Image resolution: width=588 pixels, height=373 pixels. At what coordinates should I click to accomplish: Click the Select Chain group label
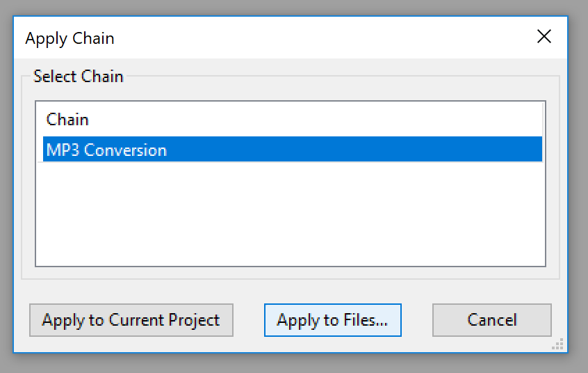click(78, 77)
